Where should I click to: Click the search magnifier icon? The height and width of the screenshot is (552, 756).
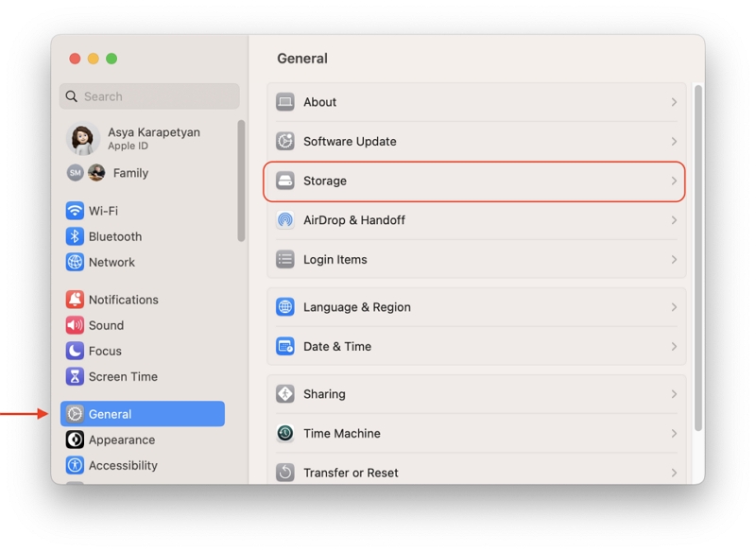click(72, 96)
